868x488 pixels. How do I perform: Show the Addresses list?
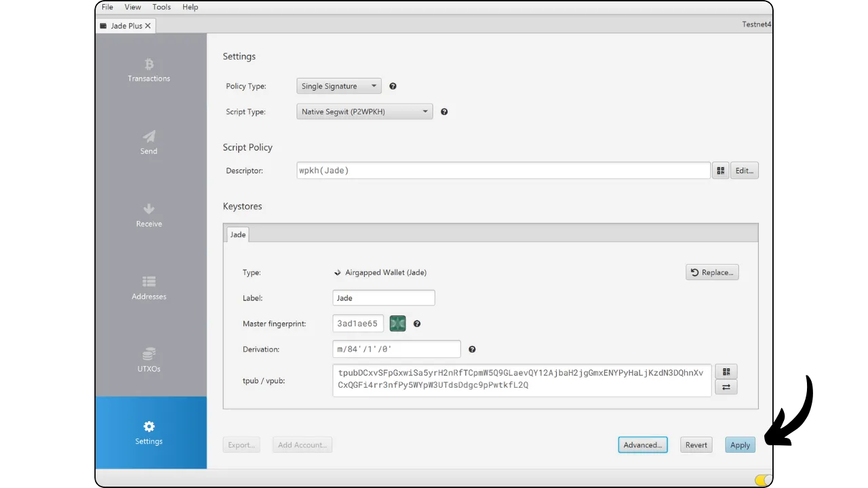[x=149, y=288]
